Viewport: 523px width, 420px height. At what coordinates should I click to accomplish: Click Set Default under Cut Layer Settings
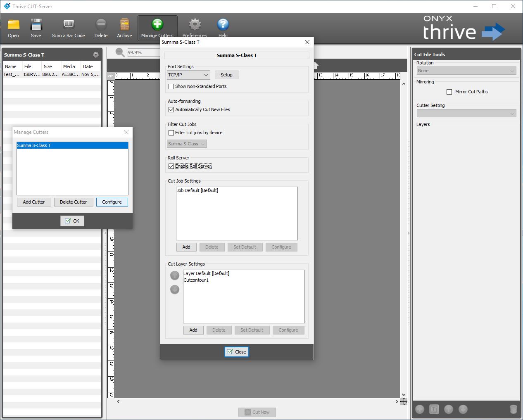click(252, 330)
